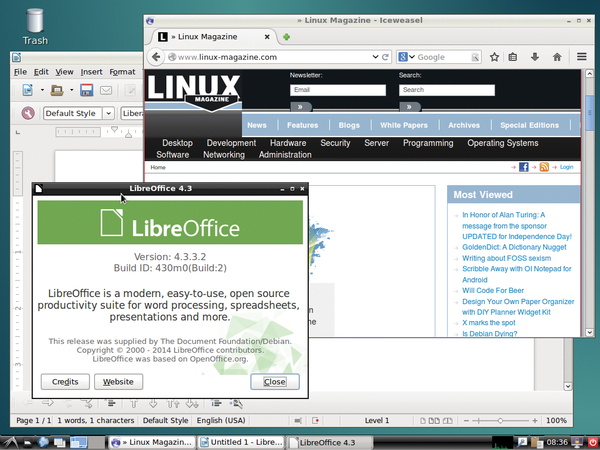Open Format menu in Writer

(122, 72)
